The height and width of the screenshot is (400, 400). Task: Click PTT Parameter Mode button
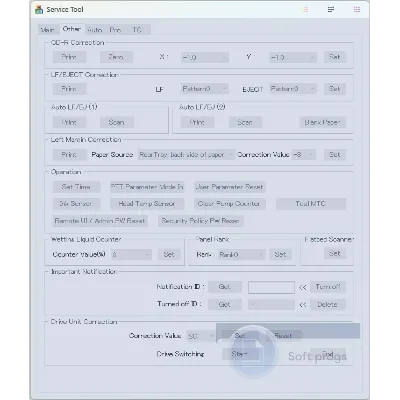pyautogui.click(x=147, y=187)
